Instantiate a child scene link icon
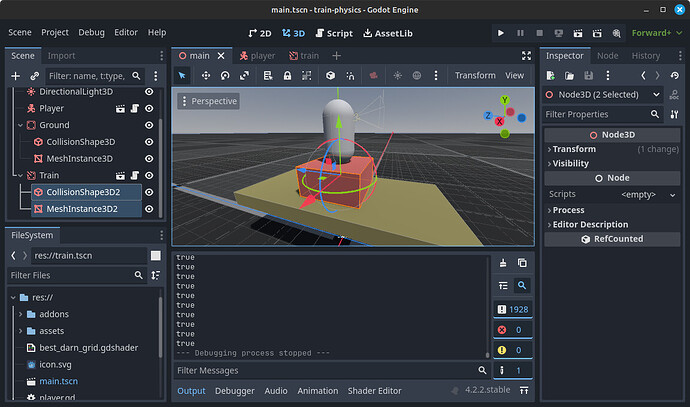 point(34,76)
